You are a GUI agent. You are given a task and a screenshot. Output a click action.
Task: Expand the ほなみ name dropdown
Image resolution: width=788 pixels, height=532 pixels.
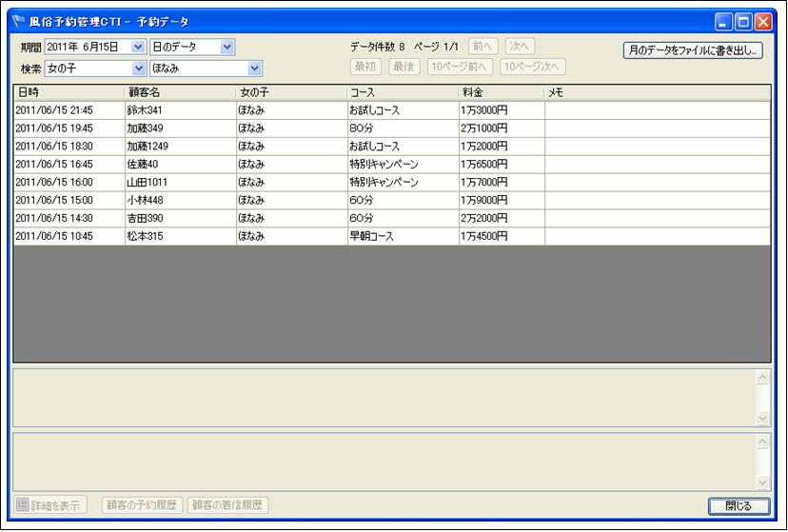click(254, 69)
